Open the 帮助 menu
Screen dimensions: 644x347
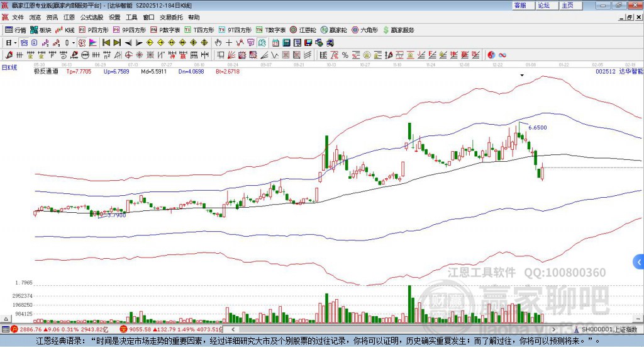pos(194,17)
